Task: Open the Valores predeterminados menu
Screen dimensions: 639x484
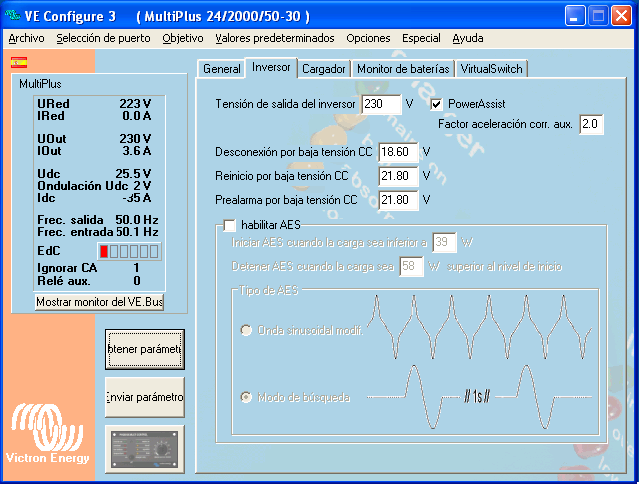Action: pyautogui.click(x=275, y=38)
